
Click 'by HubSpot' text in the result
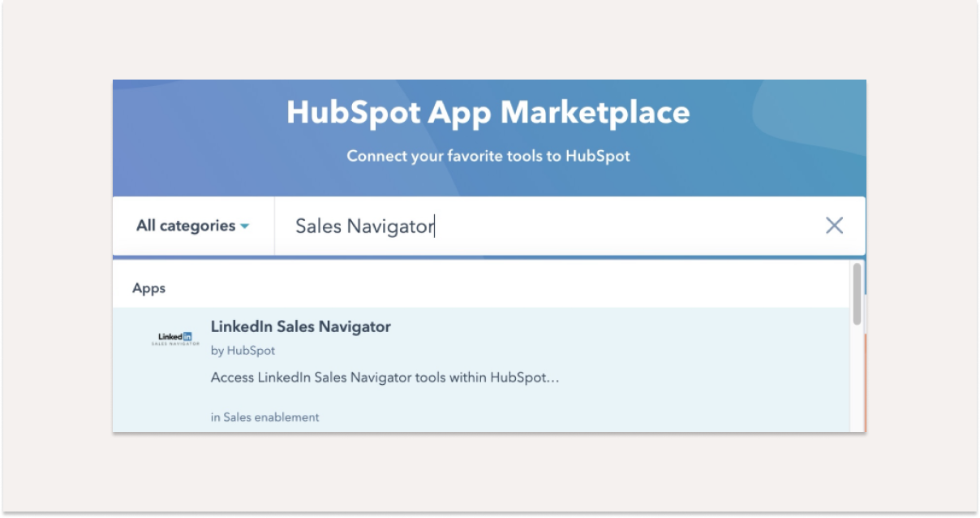pyautogui.click(x=243, y=351)
